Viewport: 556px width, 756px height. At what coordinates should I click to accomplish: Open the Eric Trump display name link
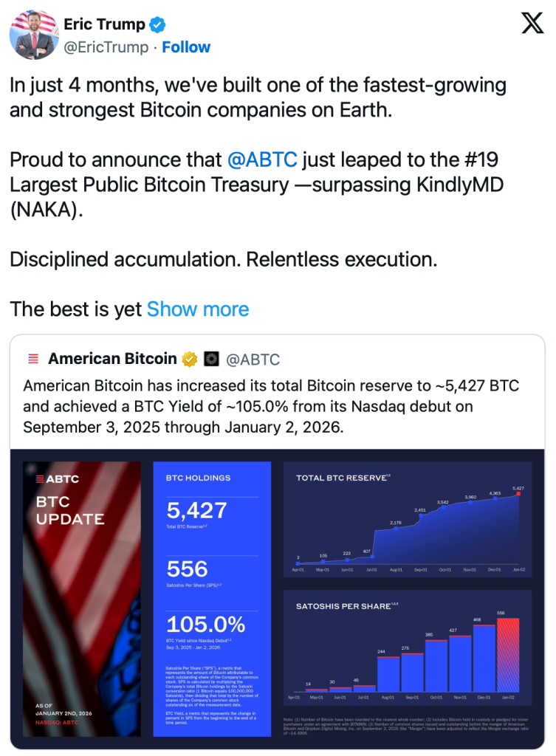[104, 24]
